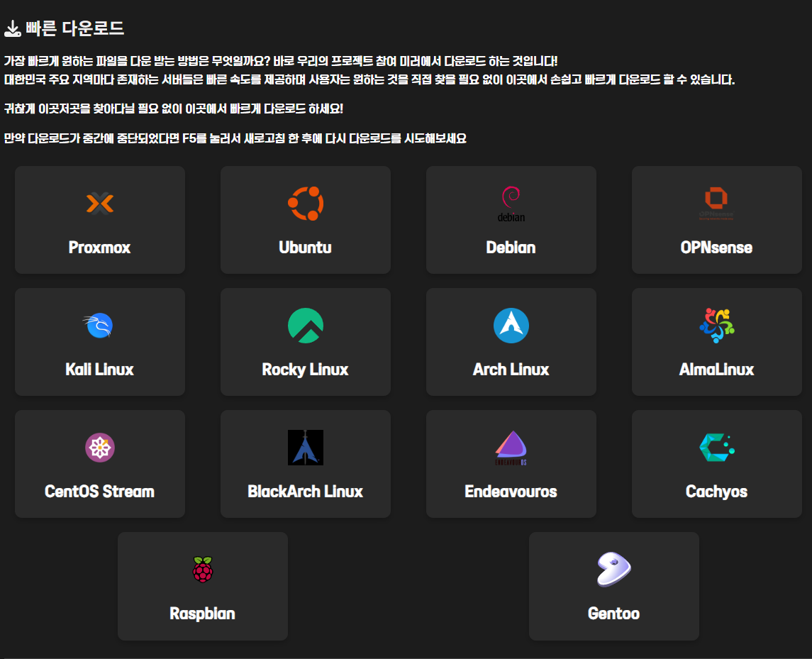Viewport: 812px width, 659px height.
Task: Click the Gentoo purple logo
Action: point(613,570)
